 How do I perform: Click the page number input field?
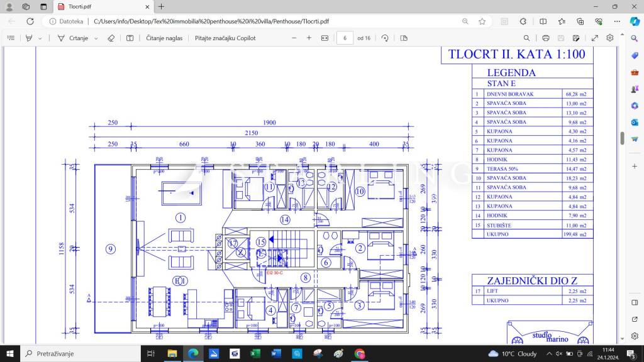pos(345,38)
